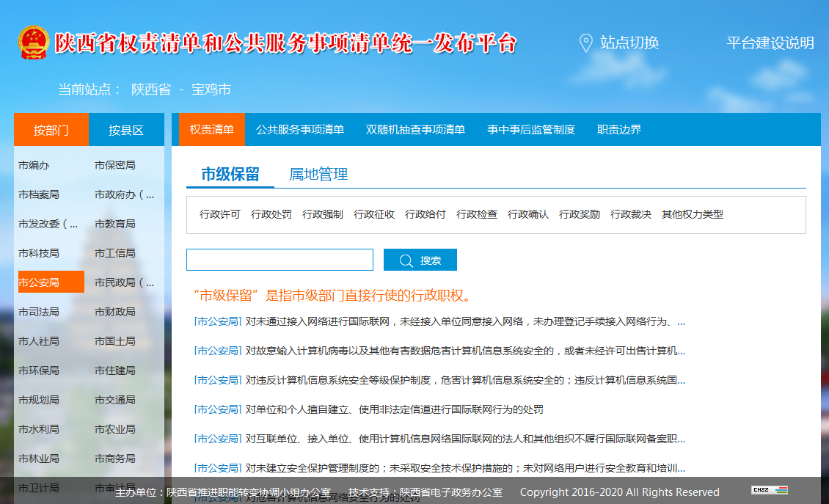Switch to the 按县区 tab

pos(126,131)
